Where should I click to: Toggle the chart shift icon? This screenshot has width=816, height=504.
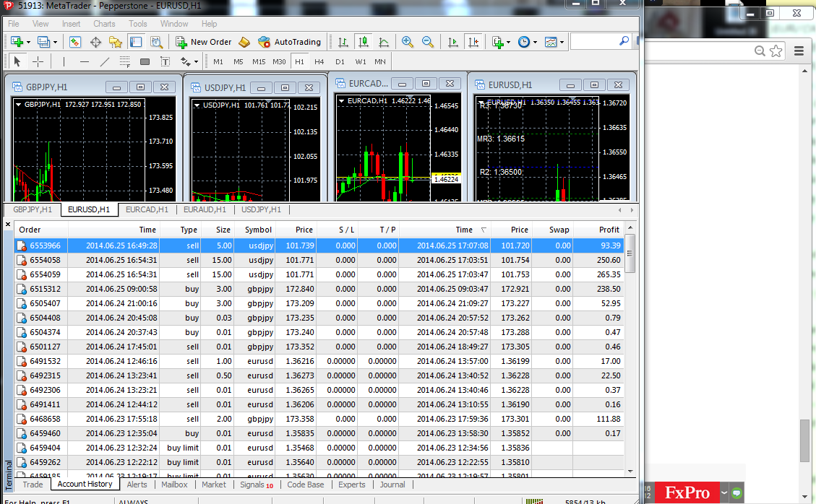[x=473, y=42]
